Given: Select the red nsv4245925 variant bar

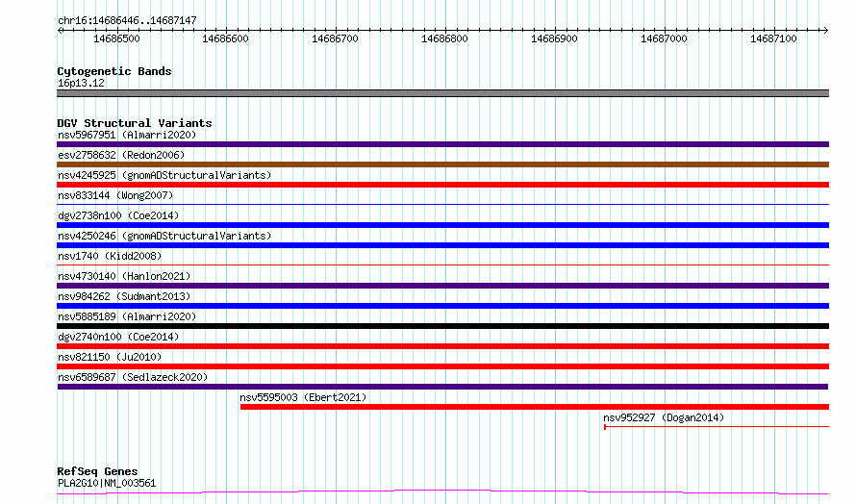Looking at the screenshot, I should click(x=442, y=185).
